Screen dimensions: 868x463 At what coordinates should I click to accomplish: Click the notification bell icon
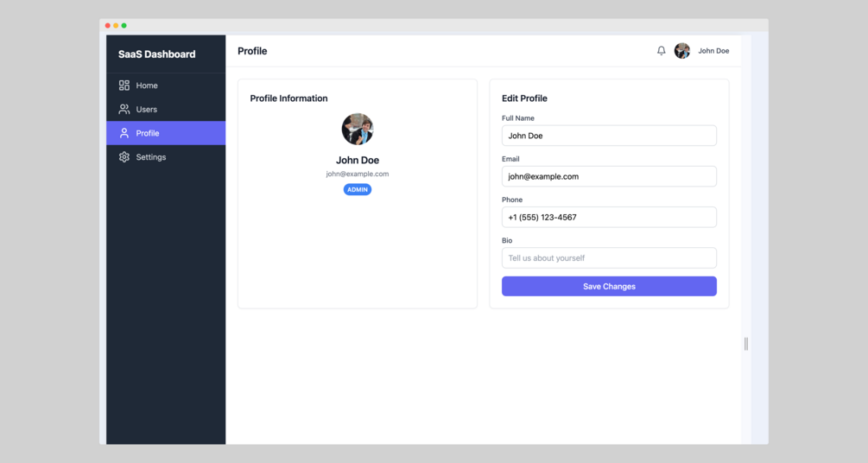tap(661, 50)
